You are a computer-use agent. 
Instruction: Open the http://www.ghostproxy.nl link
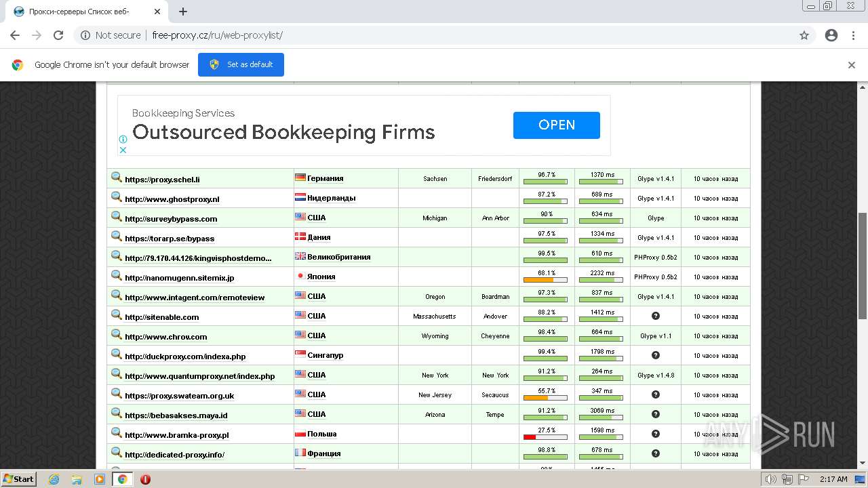172,199
